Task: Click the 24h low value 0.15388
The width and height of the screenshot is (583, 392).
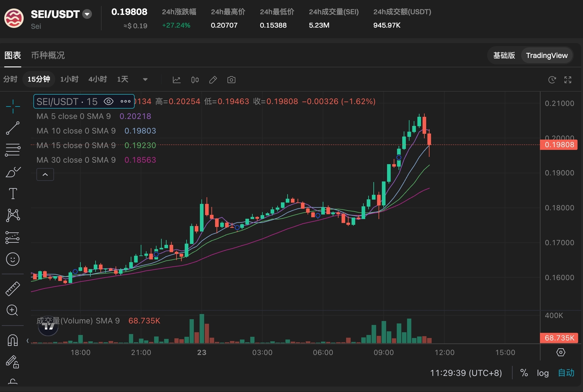Action: (273, 25)
